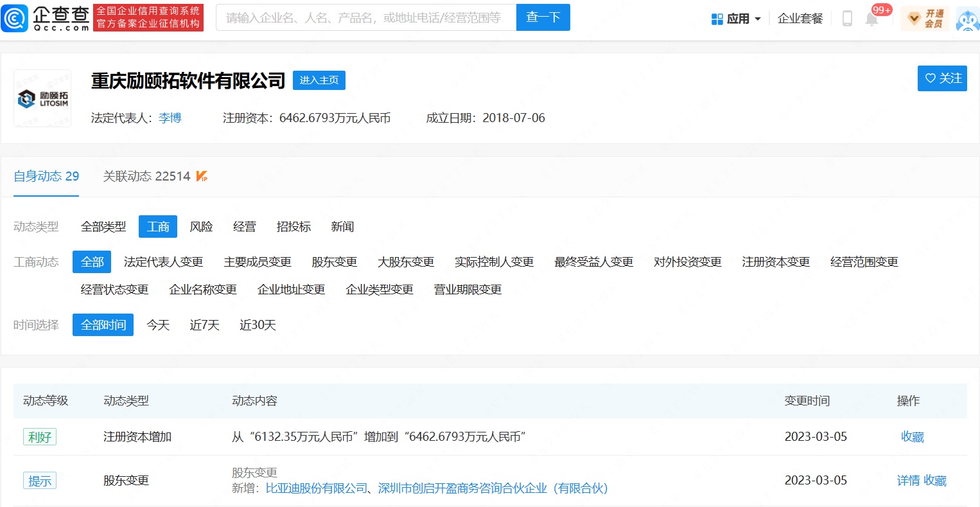Click the user avatar icon

(x=967, y=19)
